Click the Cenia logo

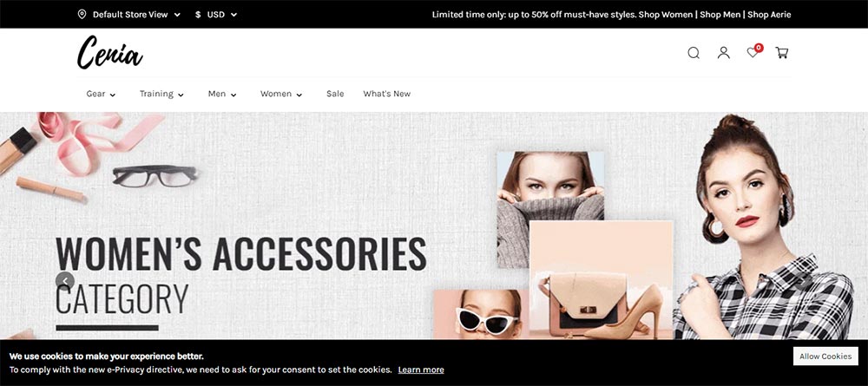click(109, 53)
